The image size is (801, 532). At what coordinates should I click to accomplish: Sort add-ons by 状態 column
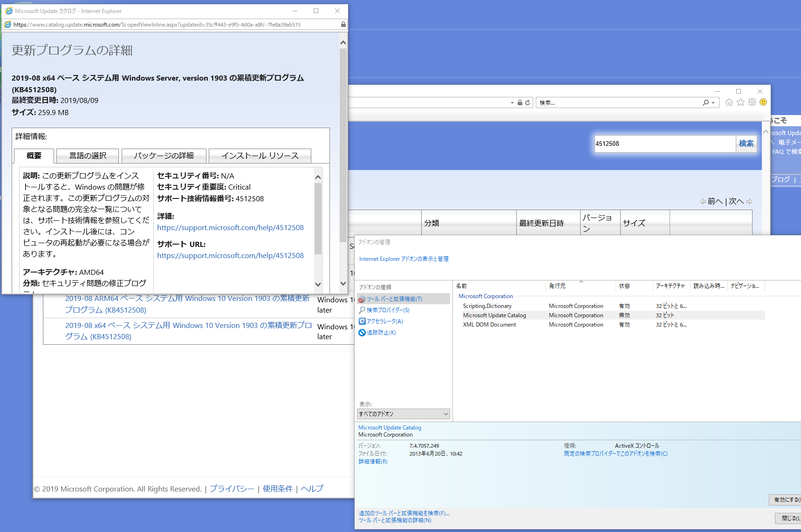[x=634, y=286]
